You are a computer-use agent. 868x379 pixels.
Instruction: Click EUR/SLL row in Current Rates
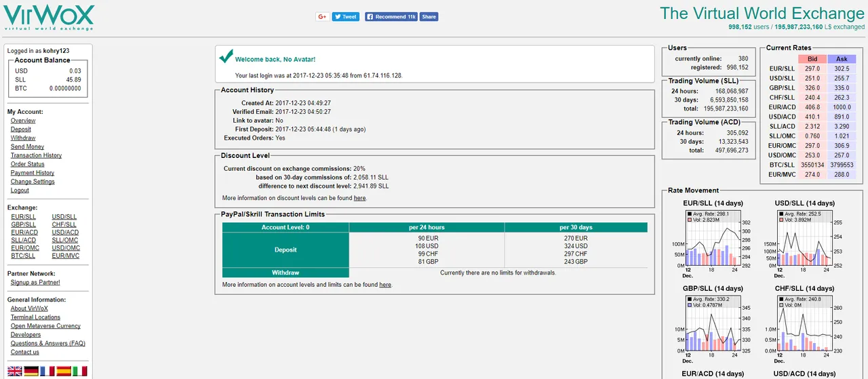click(811, 69)
